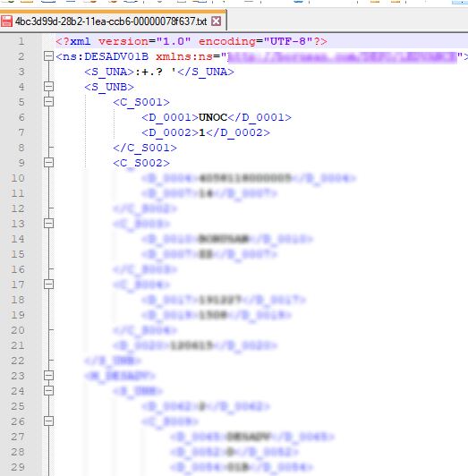The width and height of the screenshot is (468, 476).
Task: Collapse the ns:DESADV01B root element fold on line 2
Action: pos(48,56)
